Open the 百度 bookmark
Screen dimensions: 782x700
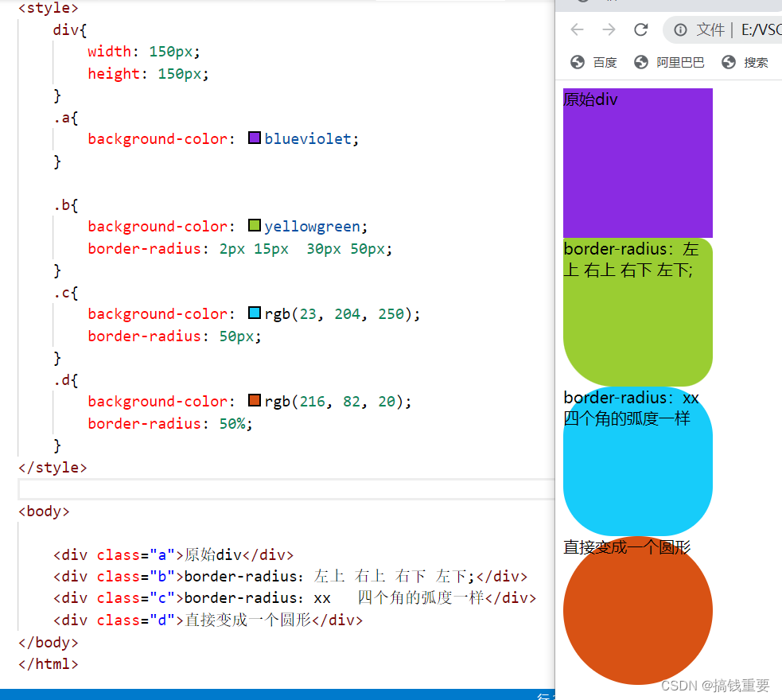[593, 62]
